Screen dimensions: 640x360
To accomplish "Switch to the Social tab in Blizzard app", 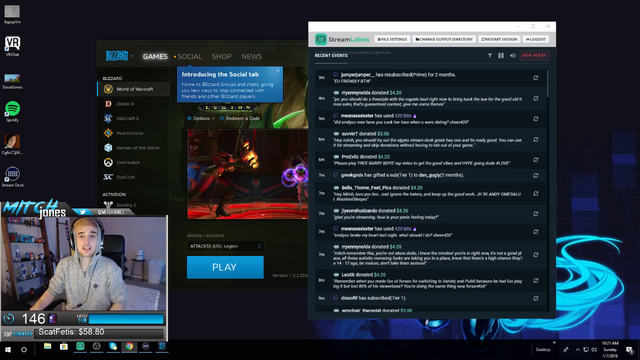I will tap(189, 57).
